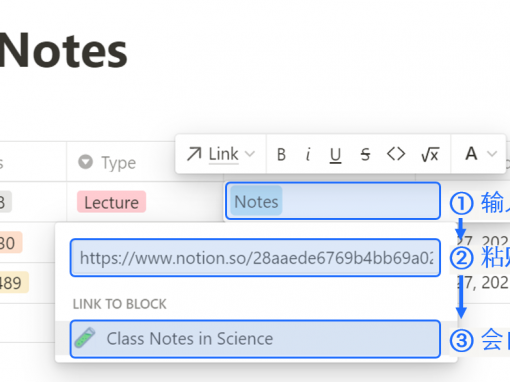The width and height of the screenshot is (510, 382).
Task: Underline the selected text
Action: coord(335,155)
